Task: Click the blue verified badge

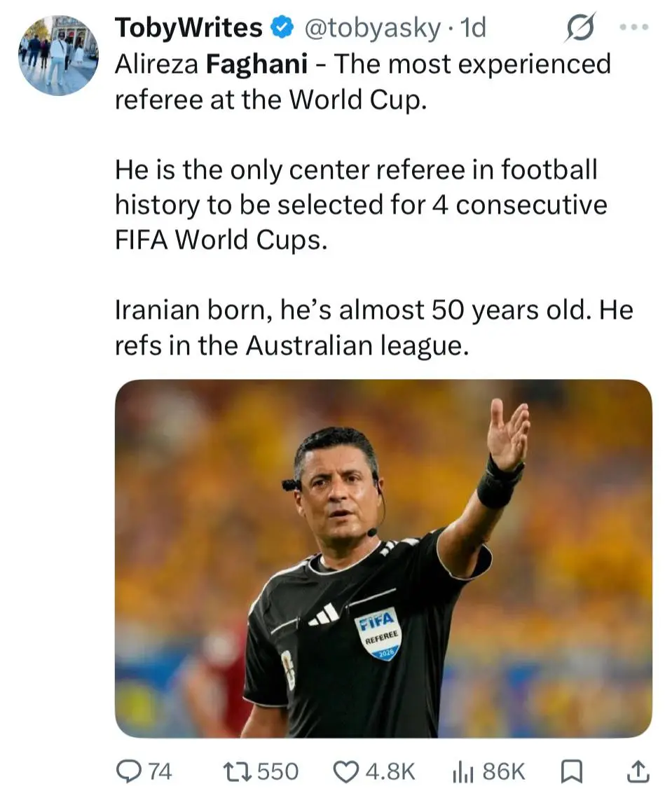Action: pos(282,28)
